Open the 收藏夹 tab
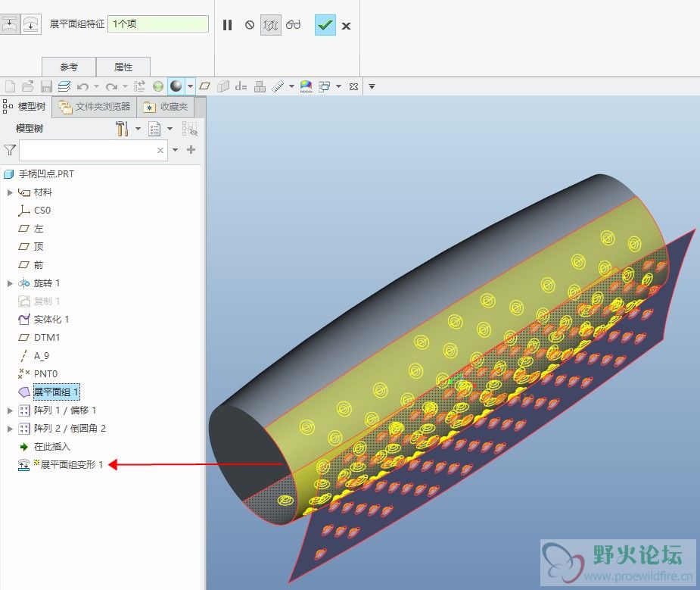 tap(165, 107)
